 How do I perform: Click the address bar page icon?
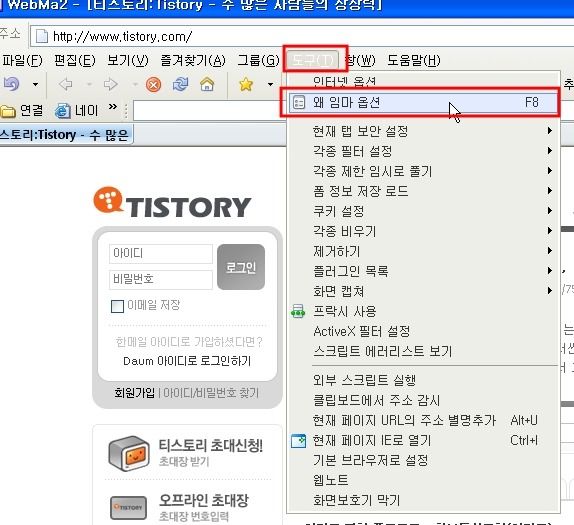click(x=41, y=36)
